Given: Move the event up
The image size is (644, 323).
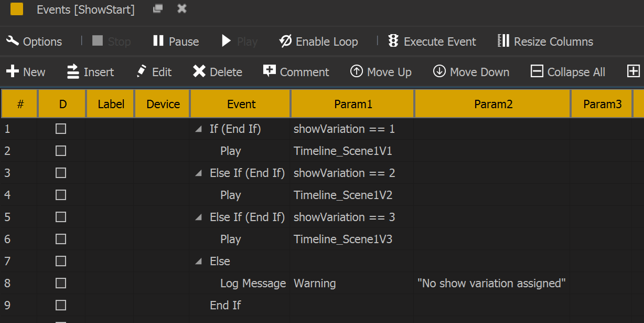Looking at the screenshot, I should 357,72.
